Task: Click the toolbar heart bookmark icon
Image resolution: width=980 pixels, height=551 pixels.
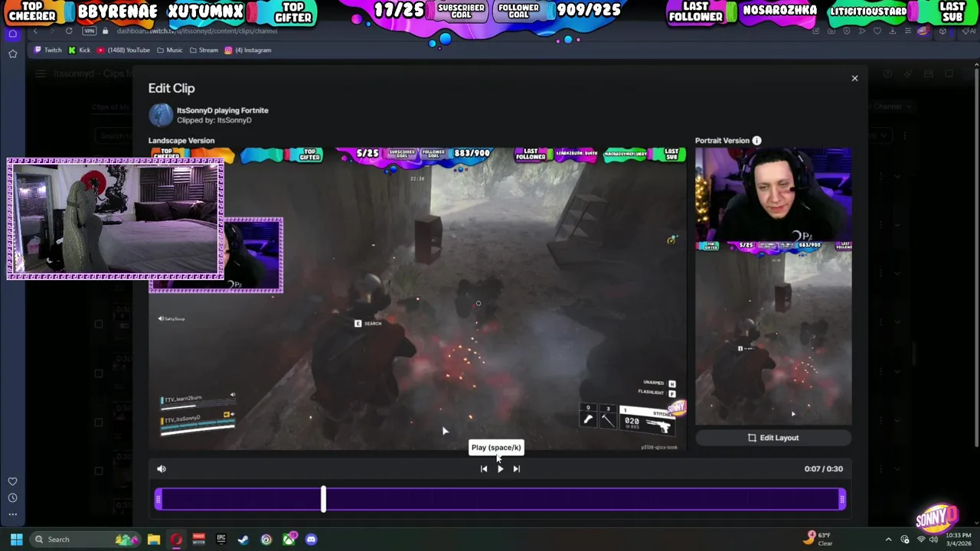Action: (x=877, y=31)
